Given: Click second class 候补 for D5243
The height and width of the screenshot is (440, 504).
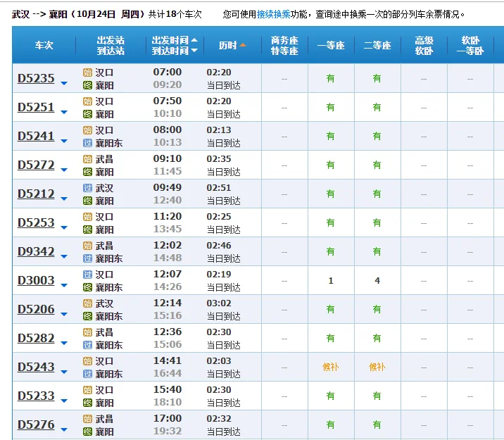Looking at the screenshot, I should click(377, 367).
